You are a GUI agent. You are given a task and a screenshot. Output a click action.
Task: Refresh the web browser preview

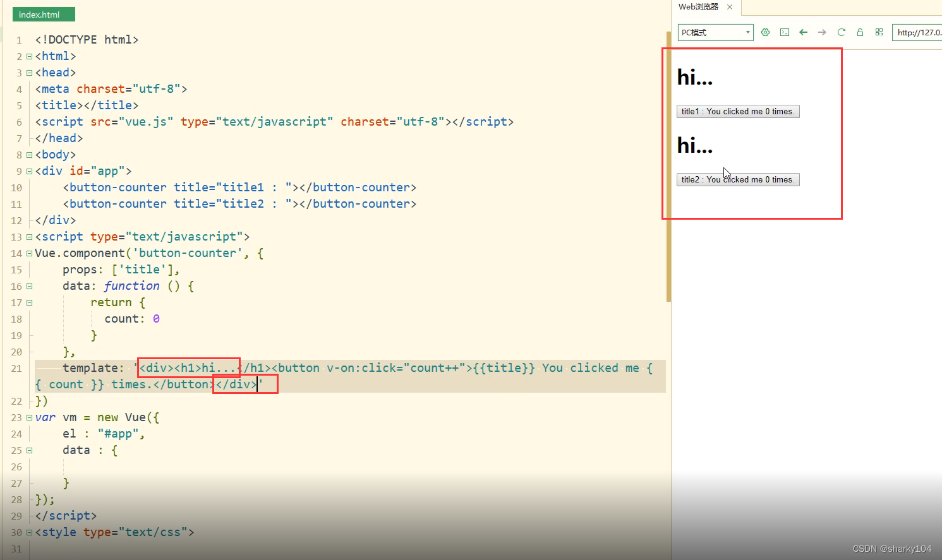841,32
